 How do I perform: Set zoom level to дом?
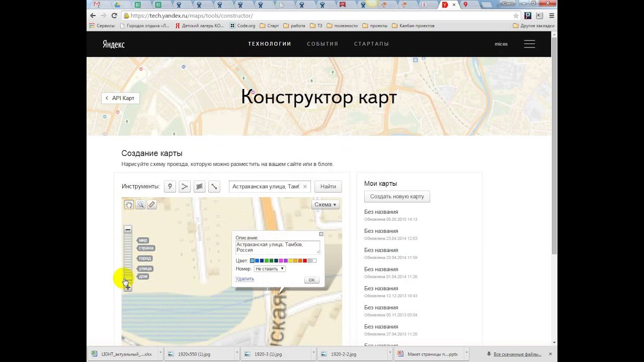tap(143, 277)
